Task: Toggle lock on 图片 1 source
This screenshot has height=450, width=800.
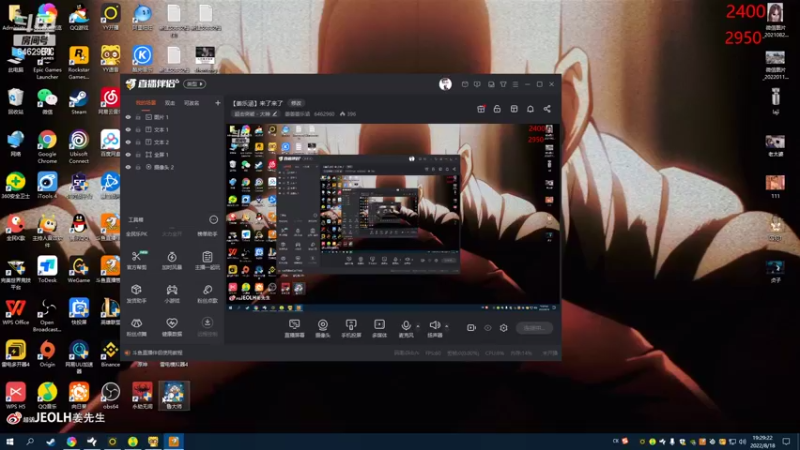Action: [138, 117]
